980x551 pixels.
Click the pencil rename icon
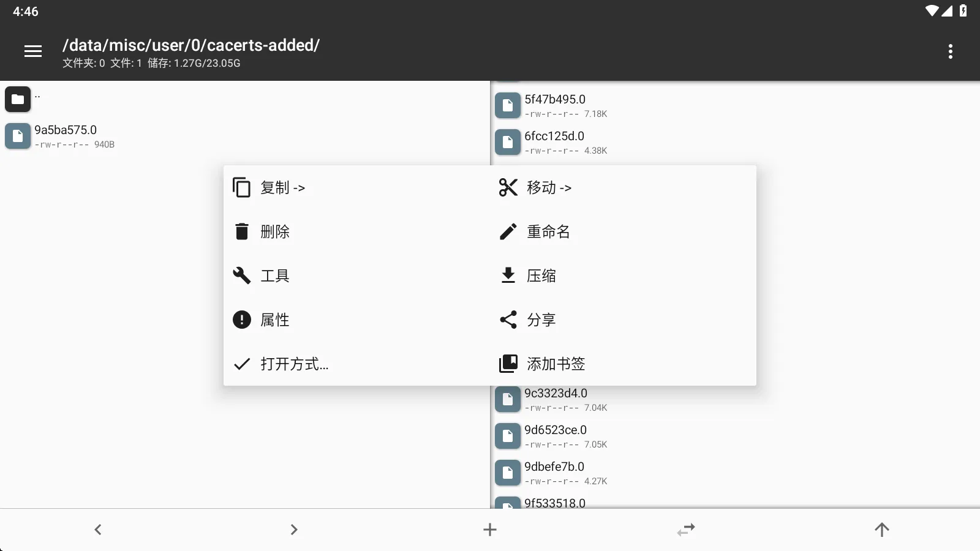click(x=508, y=231)
